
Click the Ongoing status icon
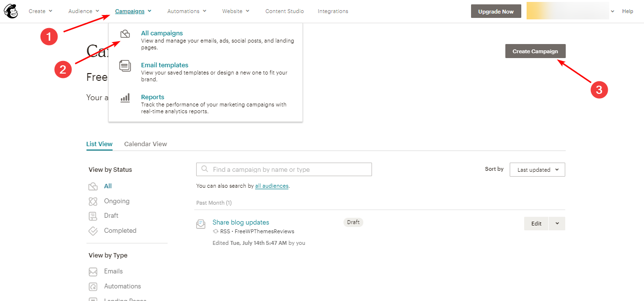[x=93, y=201]
